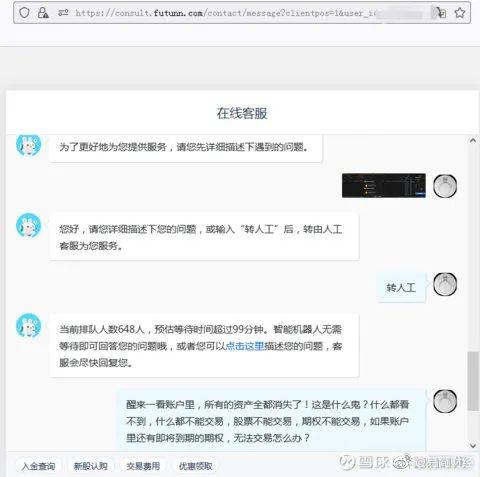This screenshot has width=480, height=477.
Task: Open the dark screenshot thumbnail in chat
Action: [x=384, y=185]
